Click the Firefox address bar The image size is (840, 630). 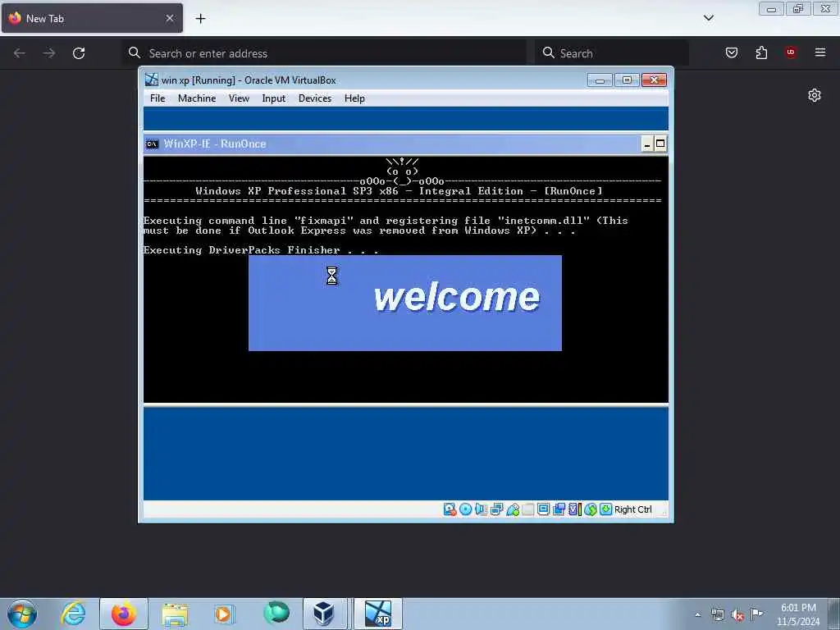click(x=325, y=53)
